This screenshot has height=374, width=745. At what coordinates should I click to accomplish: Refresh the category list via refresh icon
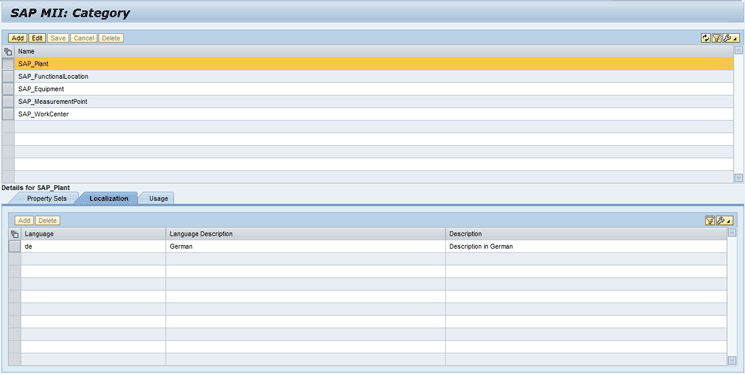click(706, 38)
